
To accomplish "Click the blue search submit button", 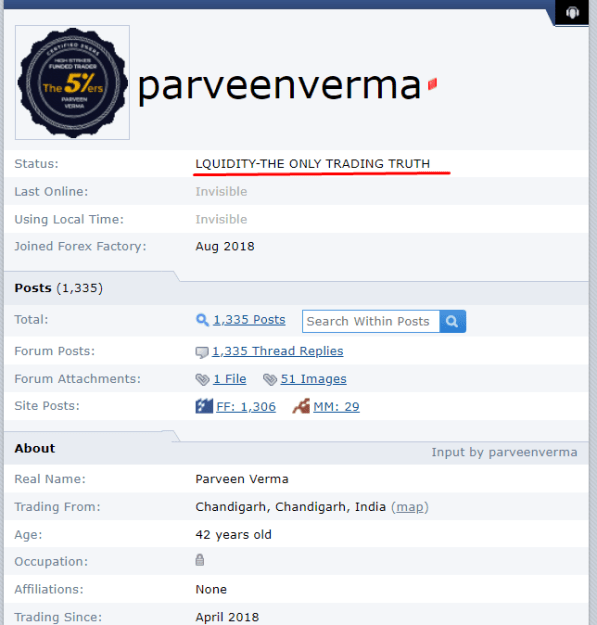I will [452, 321].
